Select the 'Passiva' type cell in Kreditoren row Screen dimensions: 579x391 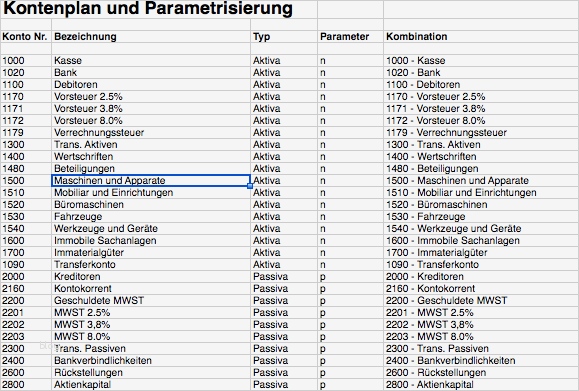click(x=284, y=277)
